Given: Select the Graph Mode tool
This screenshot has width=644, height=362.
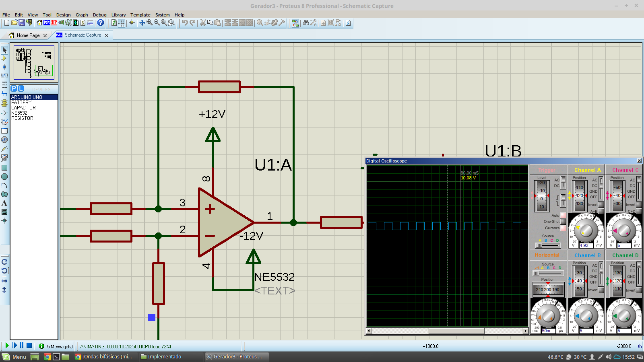Looking at the screenshot, I should [x=4, y=121].
